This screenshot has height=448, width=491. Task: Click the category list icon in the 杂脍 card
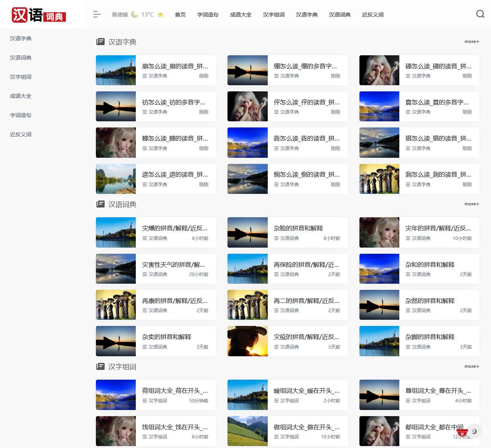tap(276, 238)
